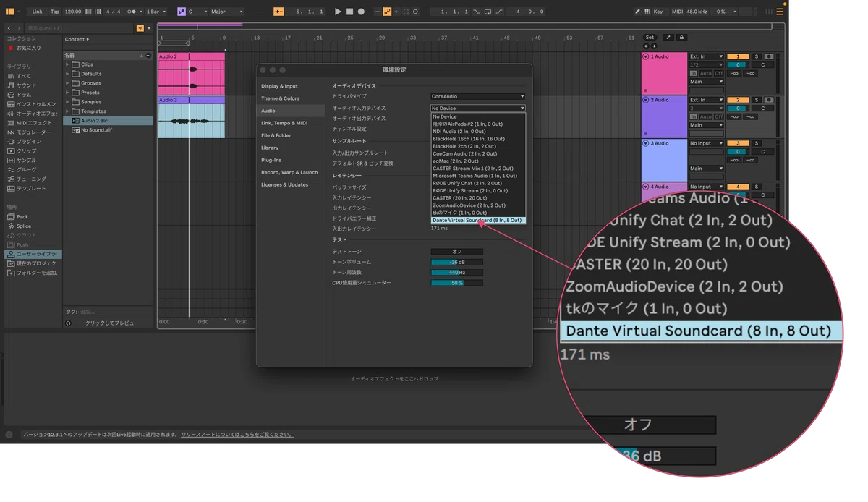
Task: Open 1 Audio Ext. In input dropdown
Action: coord(706,56)
